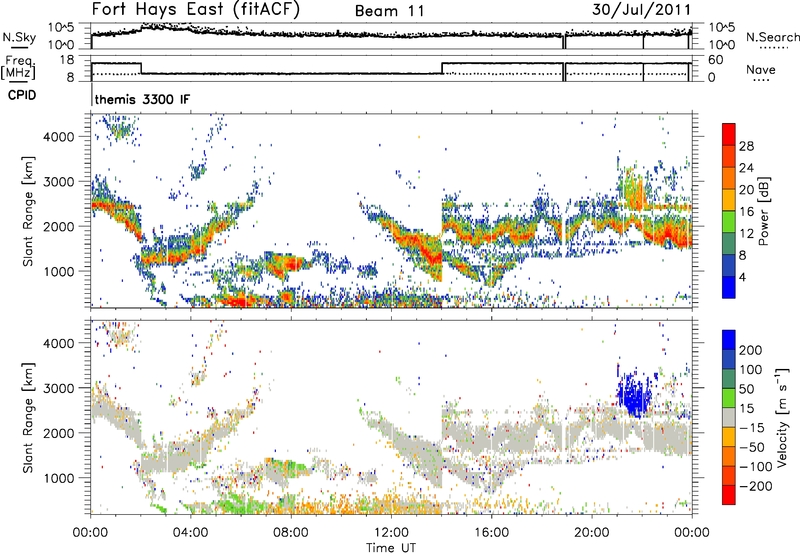Click the blue high-velocity scatter patch near 21:00
The image size is (800, 554).
tap(634, 395)
